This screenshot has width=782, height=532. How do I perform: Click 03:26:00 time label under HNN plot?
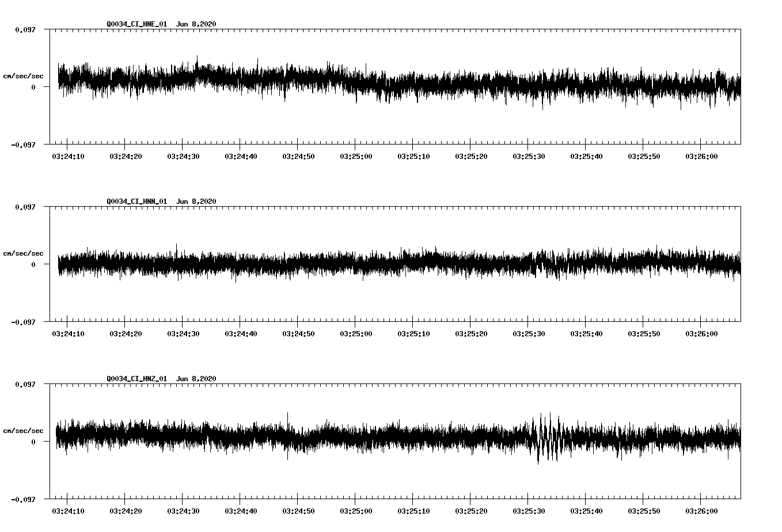tap(701, 334)
